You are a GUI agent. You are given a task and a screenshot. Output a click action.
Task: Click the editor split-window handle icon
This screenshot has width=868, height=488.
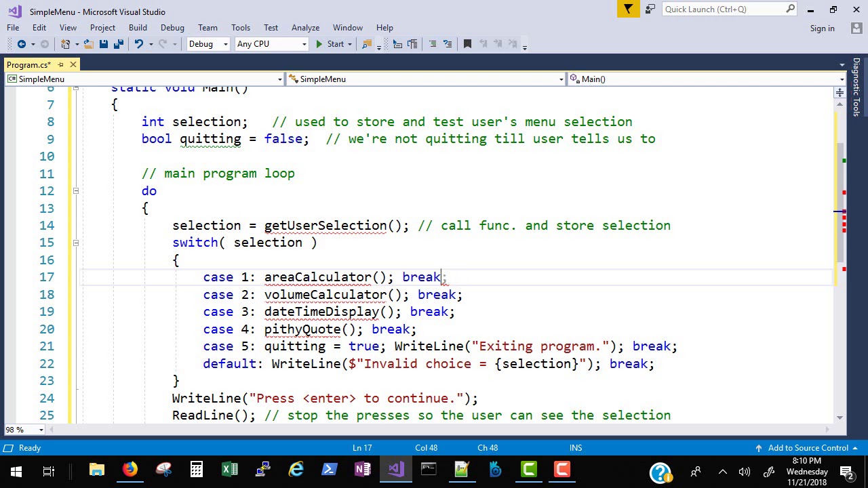click(x=840, y=92)
